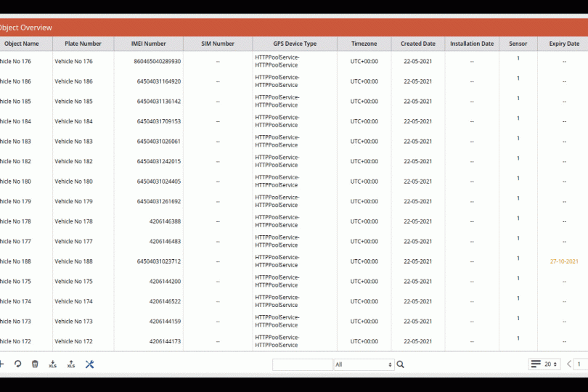Click the GPS Device Type column header
The width and height of the screenshot is (588, 392).
point(295,44)
